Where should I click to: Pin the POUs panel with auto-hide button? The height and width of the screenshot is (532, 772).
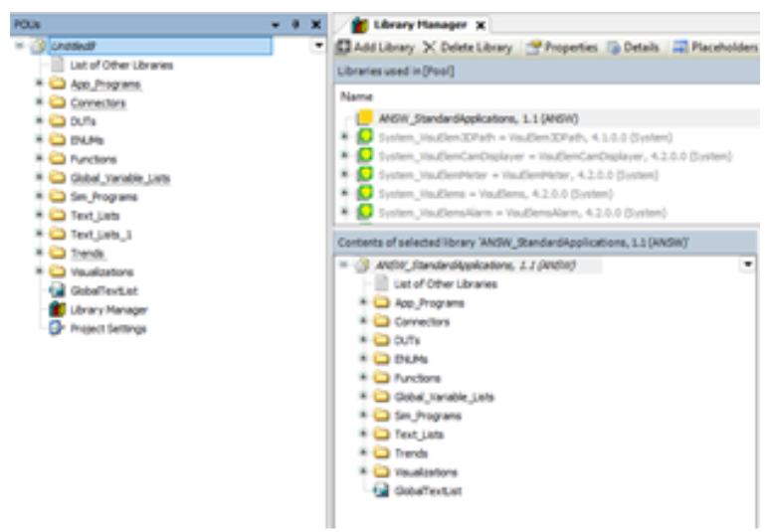pos(294,23)
